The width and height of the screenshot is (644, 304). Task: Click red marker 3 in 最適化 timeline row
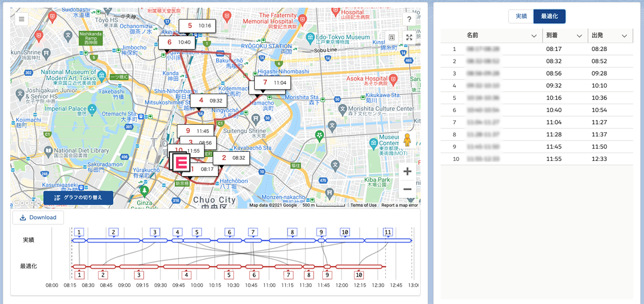[139, 275]
